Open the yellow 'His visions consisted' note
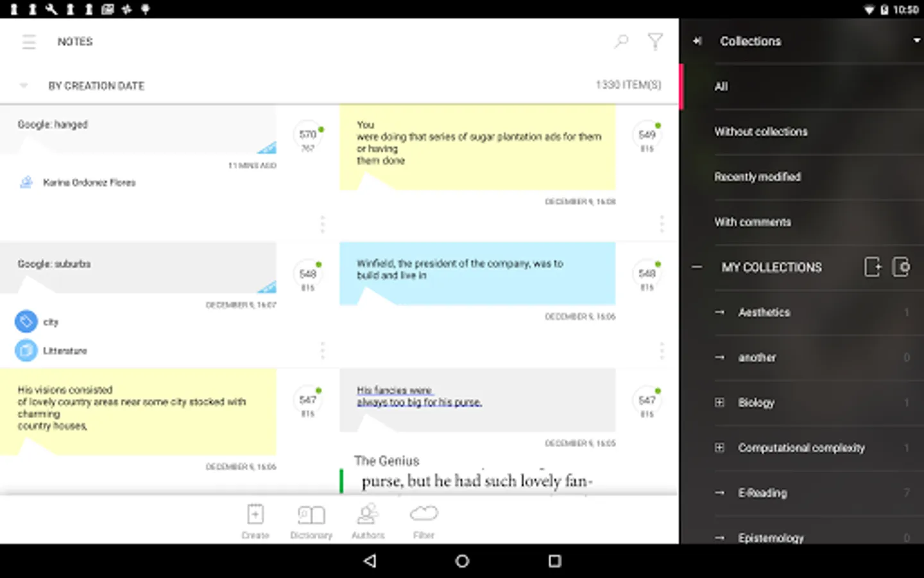 click(138, 412)
